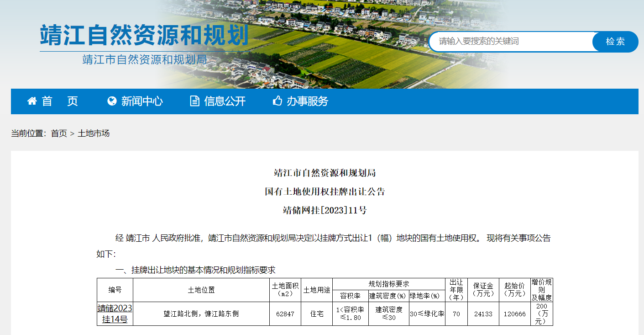The width and height of the screenshot is (644, 335).
Task: Click the 容积率 sub-header cell
Action: (x=350, y=296)
